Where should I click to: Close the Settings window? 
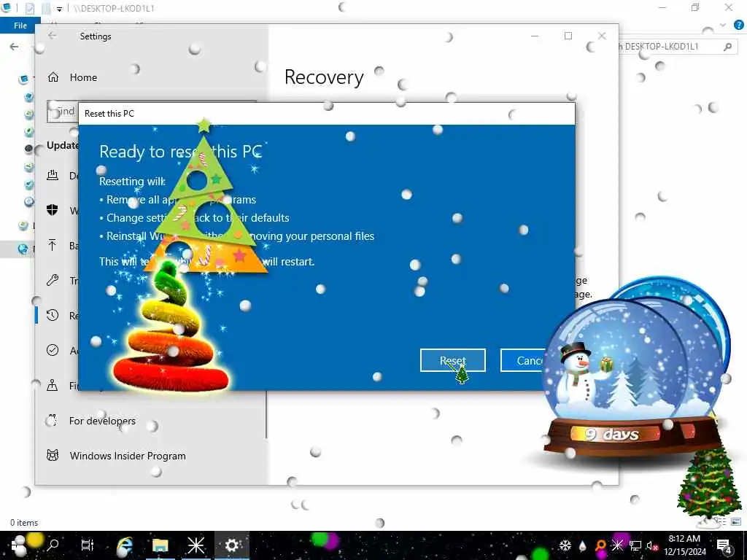[x=602, y=36]
